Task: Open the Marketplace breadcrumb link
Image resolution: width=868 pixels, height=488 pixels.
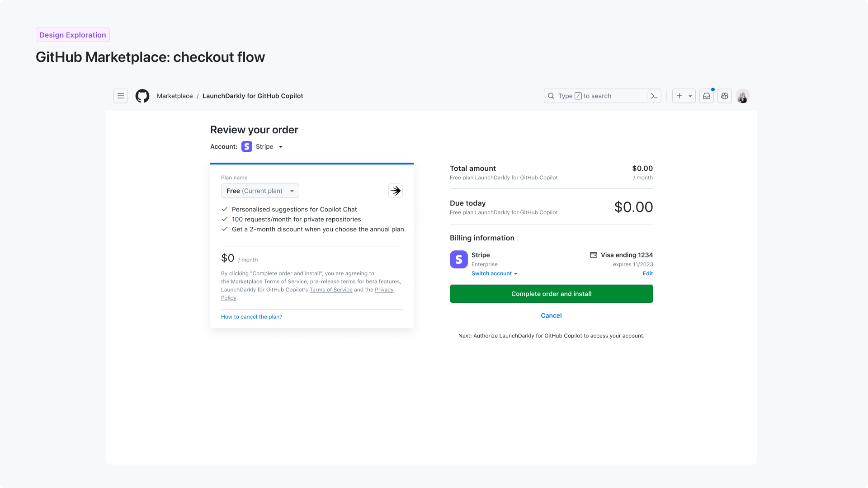Action: click(175, 96)
